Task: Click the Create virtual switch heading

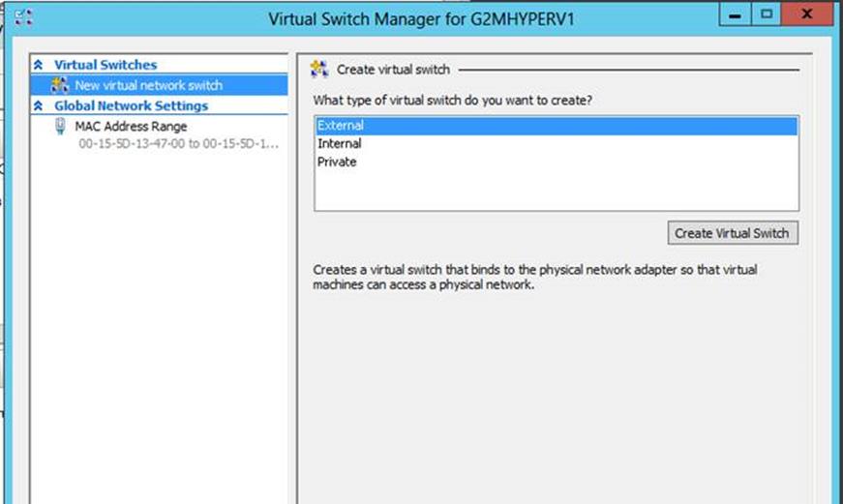Action: pyautogui.click(x=393, y=70)
